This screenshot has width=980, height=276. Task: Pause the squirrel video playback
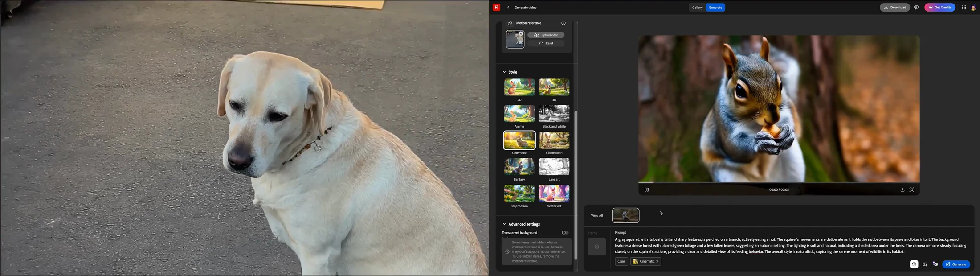pos(646,189)
